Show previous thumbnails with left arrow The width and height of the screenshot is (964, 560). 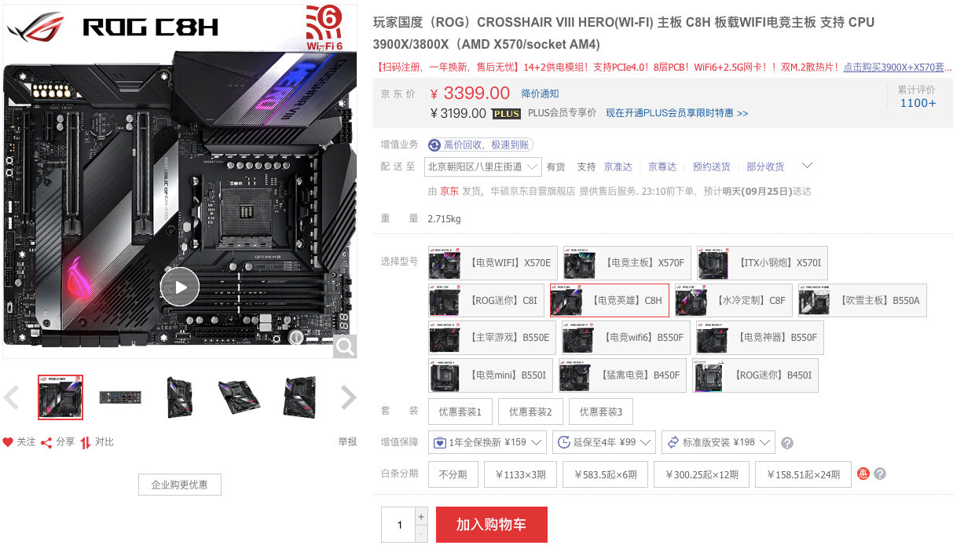(x=11, y=397)
